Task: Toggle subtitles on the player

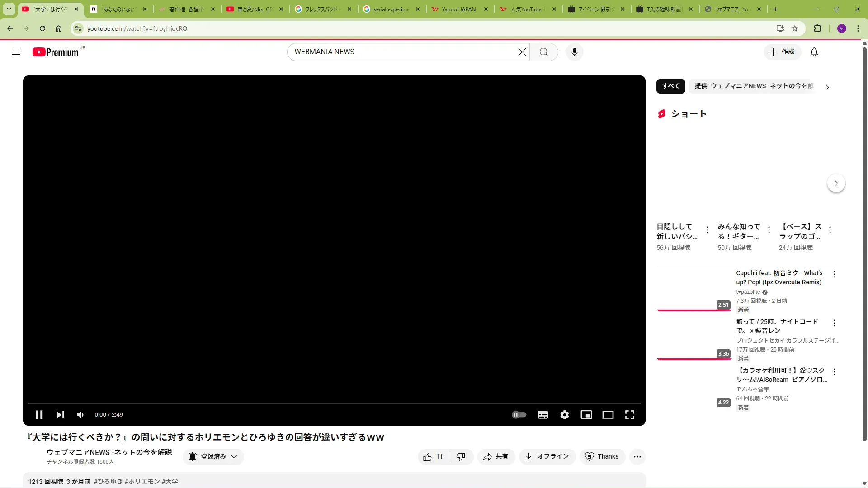Action: (x=542, y=415)
